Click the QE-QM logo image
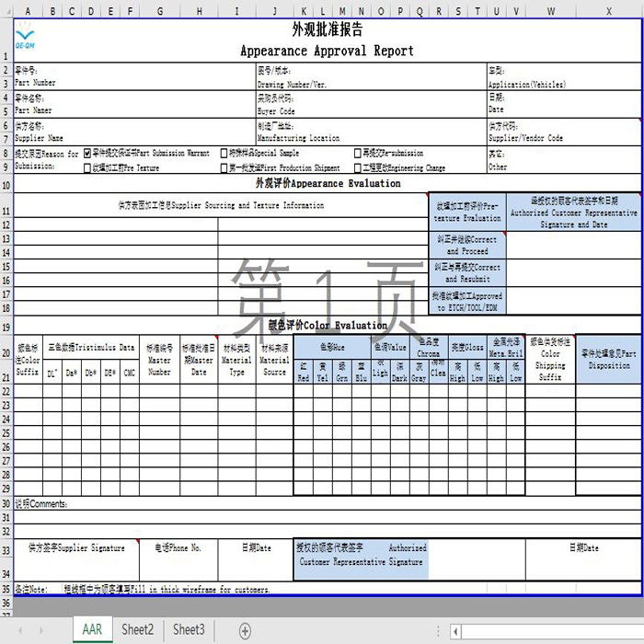 click(x=25, y=36)
